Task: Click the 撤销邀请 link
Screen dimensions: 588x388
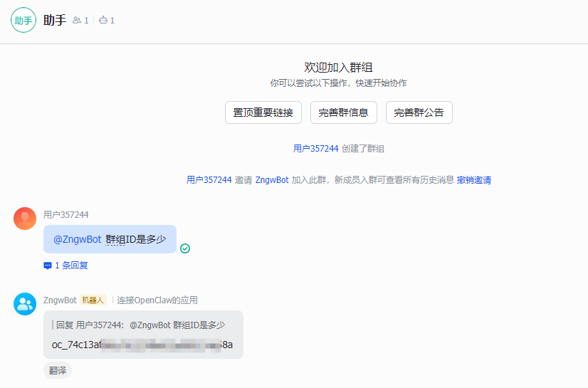Action: pyautogui.click(x=474, y=180)
